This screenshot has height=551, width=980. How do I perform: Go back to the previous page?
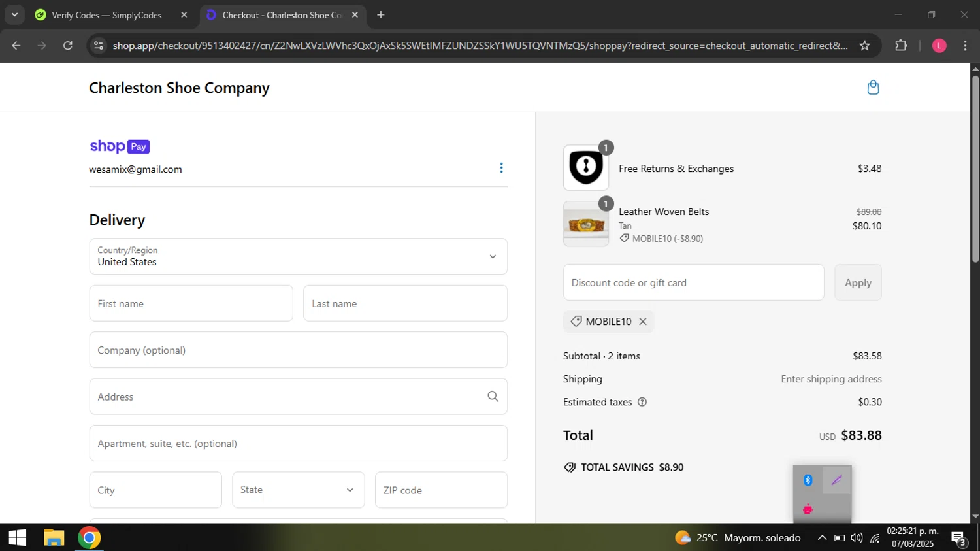[x=16, y=46]
